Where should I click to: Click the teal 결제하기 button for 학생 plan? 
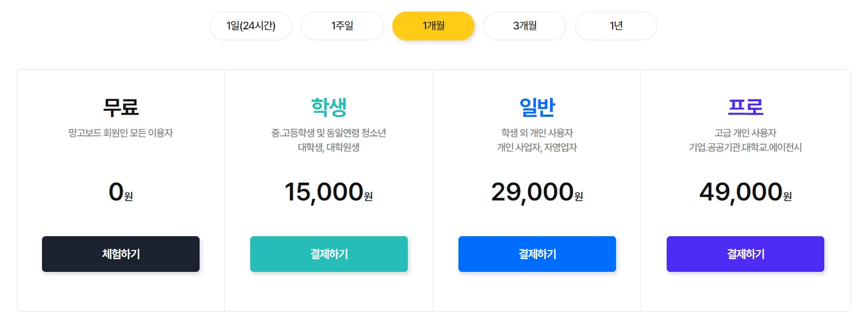(x=329, y=254)
